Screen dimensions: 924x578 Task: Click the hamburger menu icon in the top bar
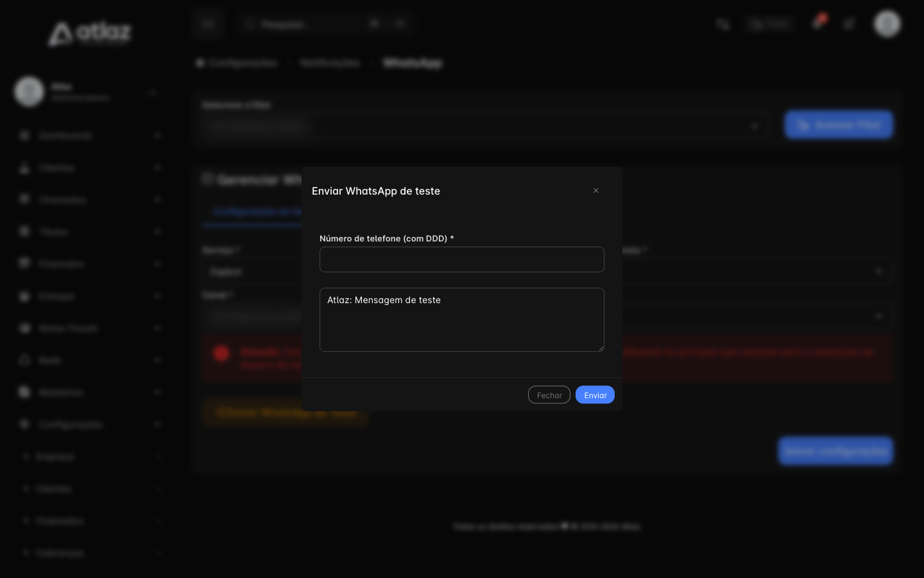click(x=207, y=24)
